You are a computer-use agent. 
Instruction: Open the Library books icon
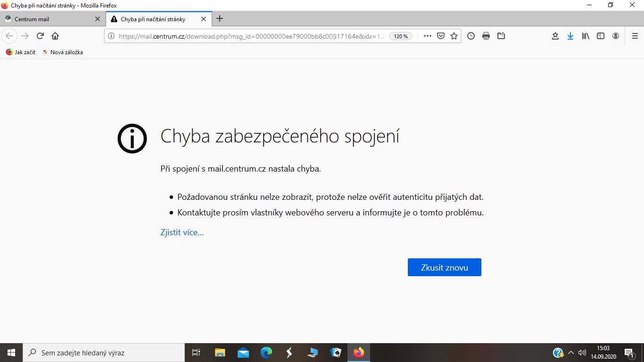pos(586,36)
